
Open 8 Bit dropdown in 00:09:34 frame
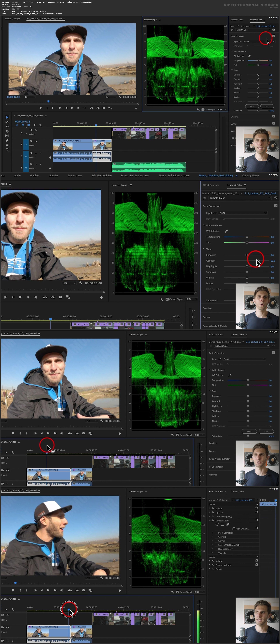pos(199,592)
